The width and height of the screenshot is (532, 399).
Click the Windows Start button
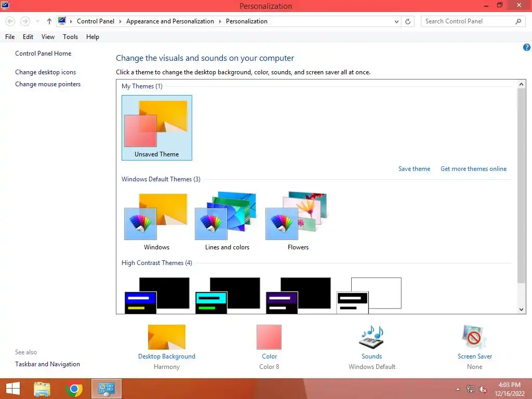13,389
